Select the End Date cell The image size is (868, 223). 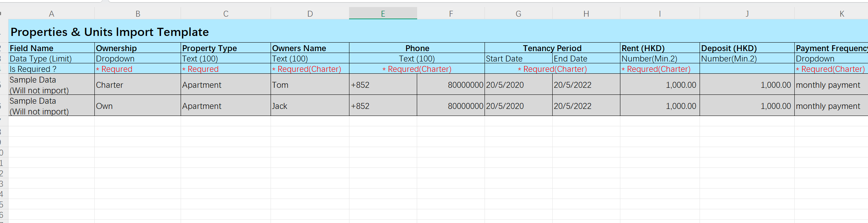[x=586, y=59]
